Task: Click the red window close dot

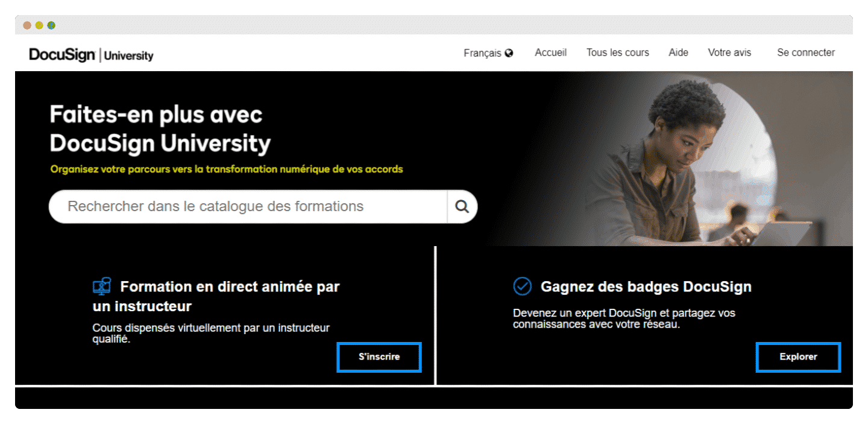Action: click(x=27, y=25)
